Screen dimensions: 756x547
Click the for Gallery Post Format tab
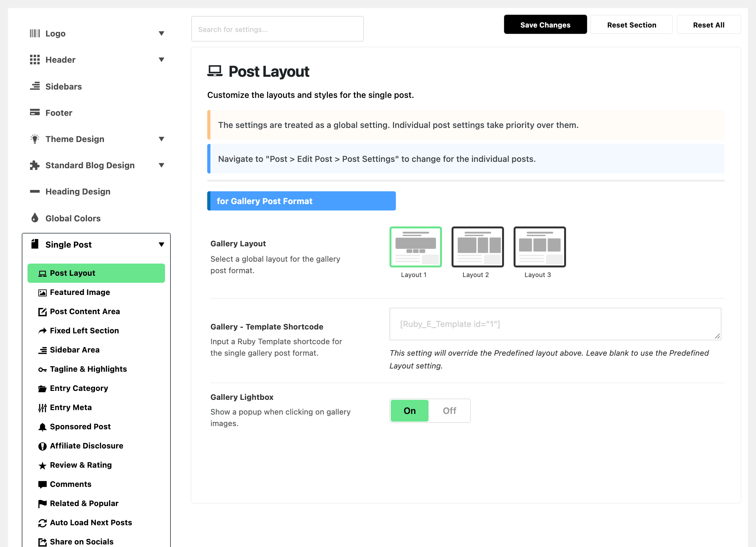pyautogui.click(x=301, y=201)
